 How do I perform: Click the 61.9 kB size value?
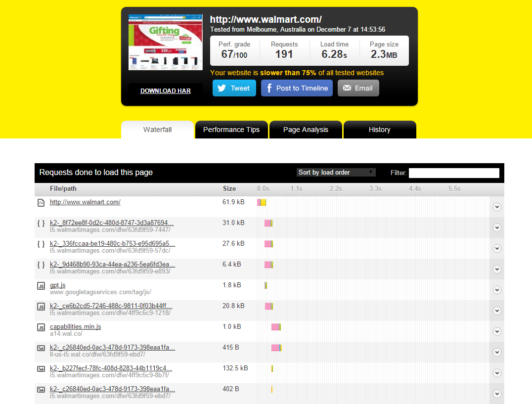(233, 202)
